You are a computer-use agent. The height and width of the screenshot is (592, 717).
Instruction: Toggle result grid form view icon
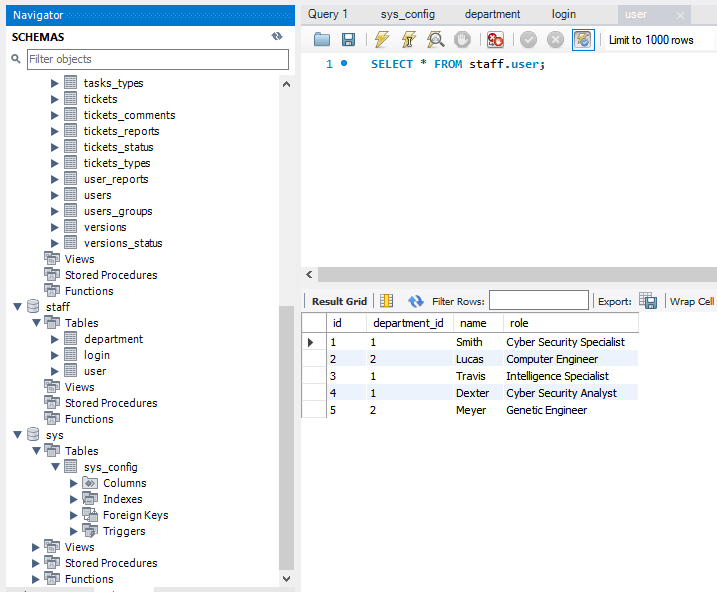tap(386, 301)
